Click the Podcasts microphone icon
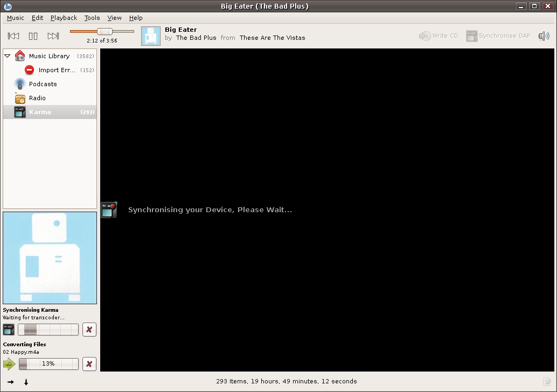557x392 pixels. (x=20, y=84)
